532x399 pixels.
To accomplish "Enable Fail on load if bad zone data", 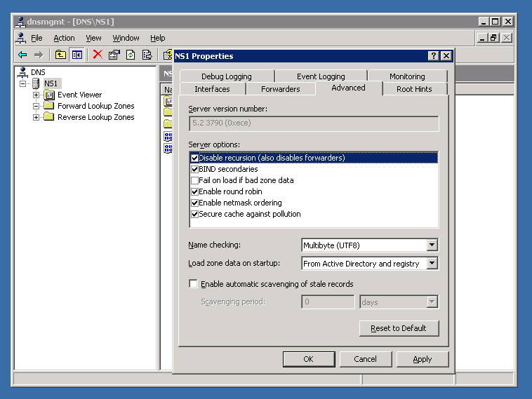I will click(194, 180).
